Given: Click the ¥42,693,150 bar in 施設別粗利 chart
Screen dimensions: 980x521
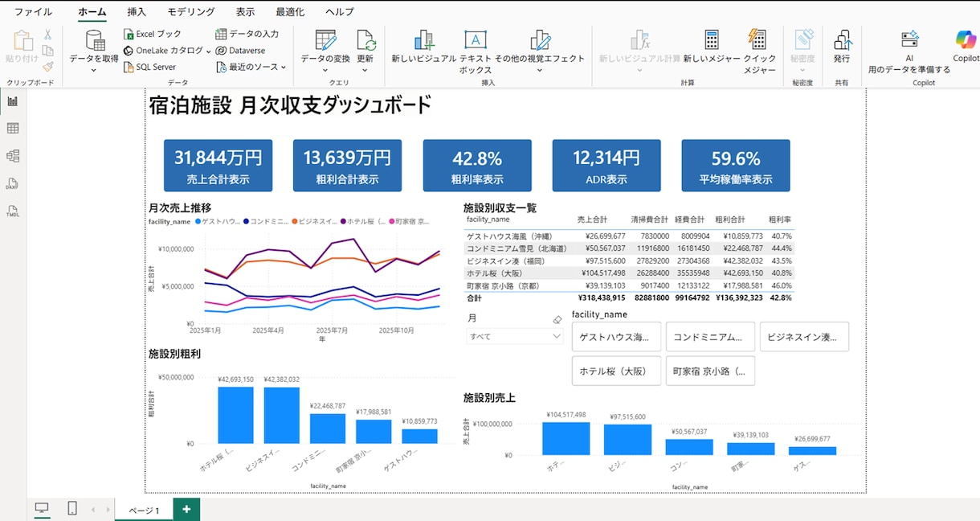Looking at the screenshot, I should [235, 415].
